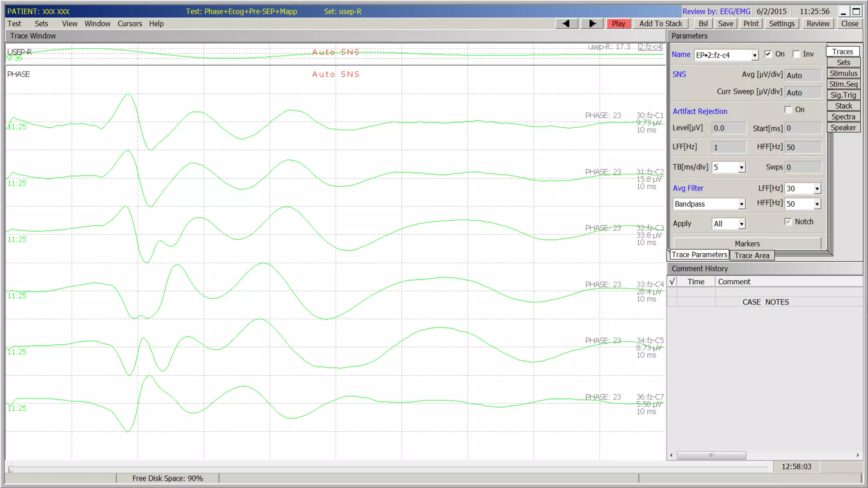Viewport: 868px width, 488px height.
Task: Toggle the trace On checkbox
Action: pyautogui.click(x=768, y=54)
